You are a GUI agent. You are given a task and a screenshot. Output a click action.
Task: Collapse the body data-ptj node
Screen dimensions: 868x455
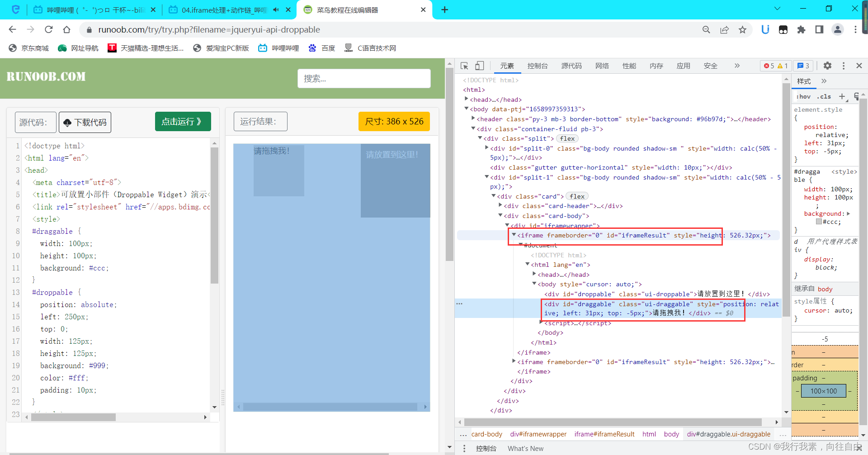click(x=467, y=109)
